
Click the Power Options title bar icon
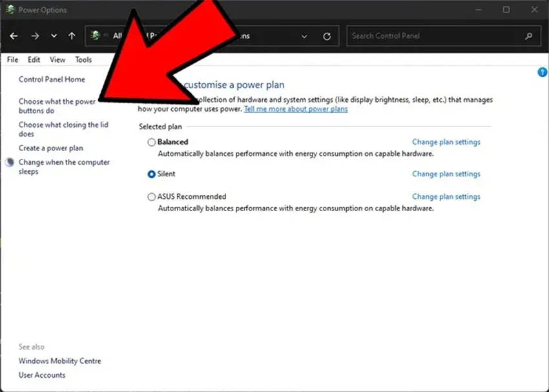[x=10, y=10]
